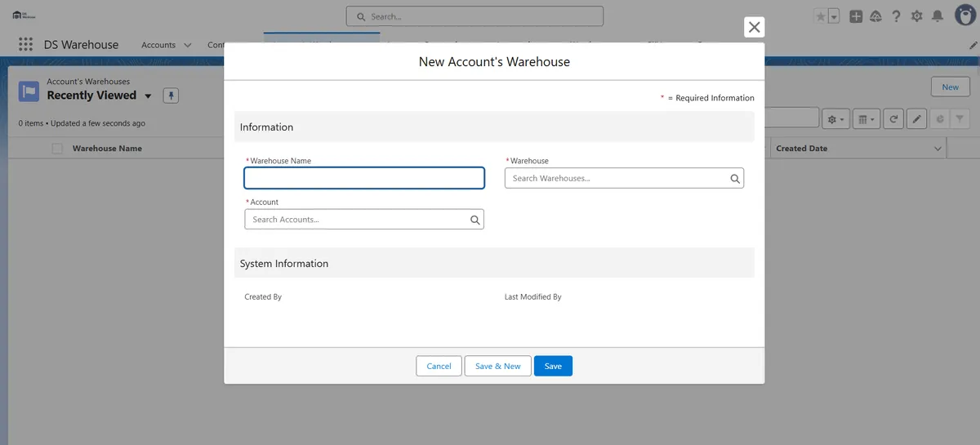Click the blue Save button

coord(553,366)
